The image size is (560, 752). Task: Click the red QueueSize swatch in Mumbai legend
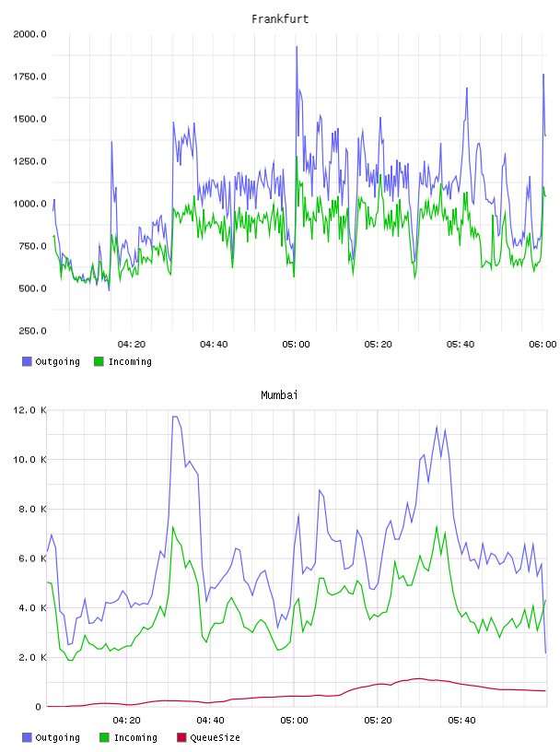181,737
